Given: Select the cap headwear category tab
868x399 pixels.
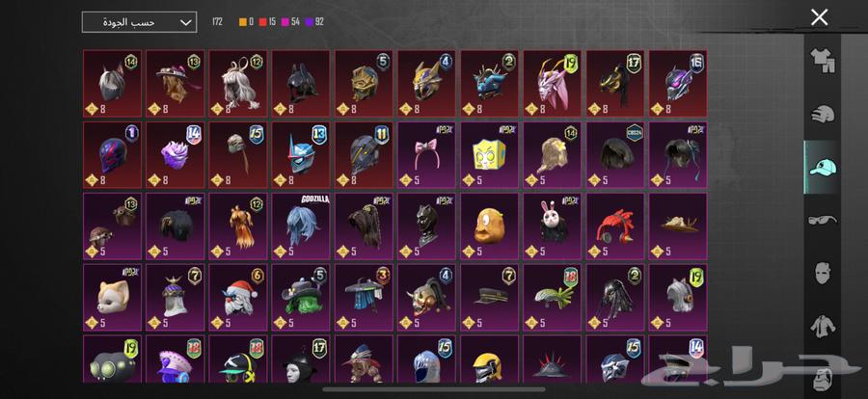Looking at the screenshot, I should click(822, 167).
